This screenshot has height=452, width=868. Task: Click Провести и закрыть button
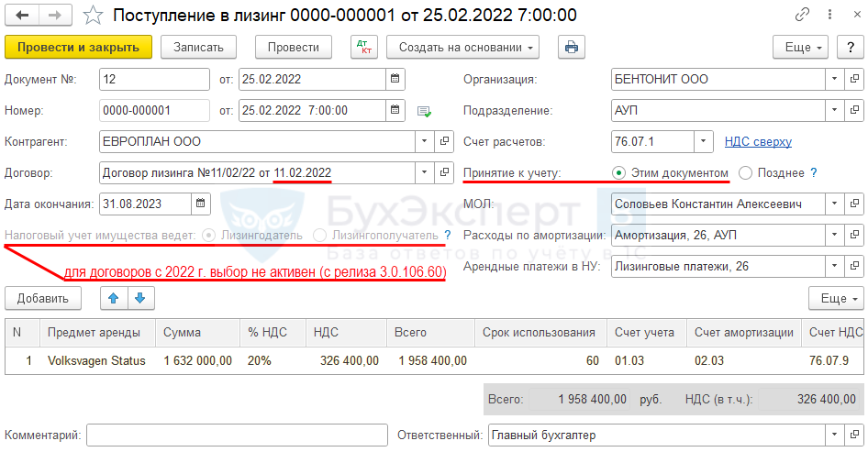coord(78,47)
